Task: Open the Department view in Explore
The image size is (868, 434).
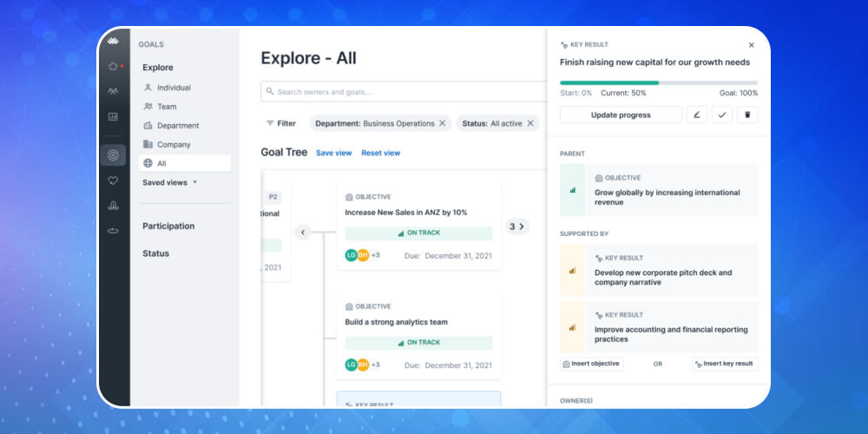Action: [177, 126]
